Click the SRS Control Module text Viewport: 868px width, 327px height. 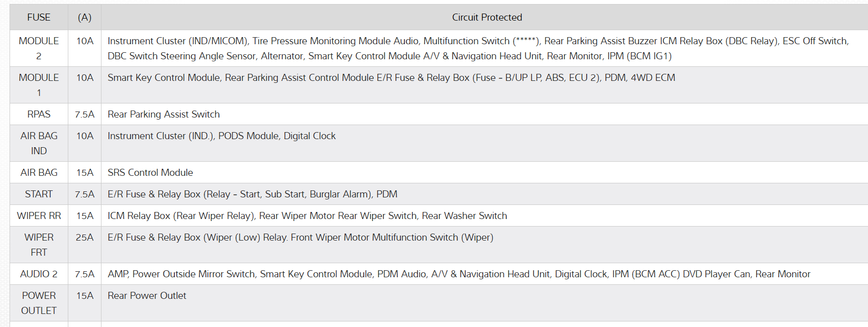pos(150,173)
